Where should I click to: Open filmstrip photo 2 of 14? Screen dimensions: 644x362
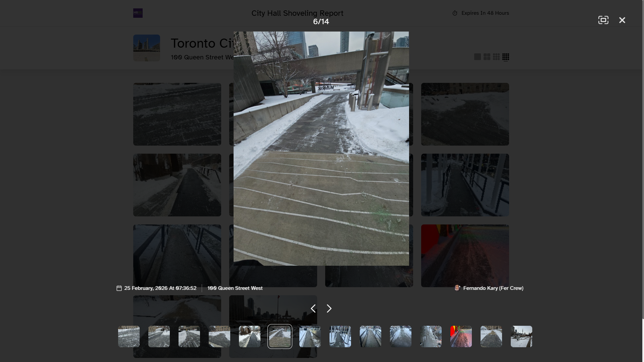click(159, 337)
